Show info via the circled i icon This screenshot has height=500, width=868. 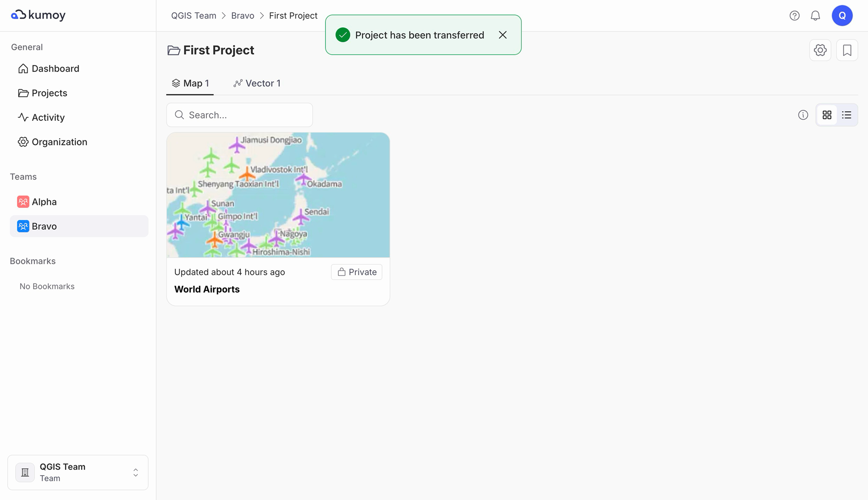click(803, 115)
